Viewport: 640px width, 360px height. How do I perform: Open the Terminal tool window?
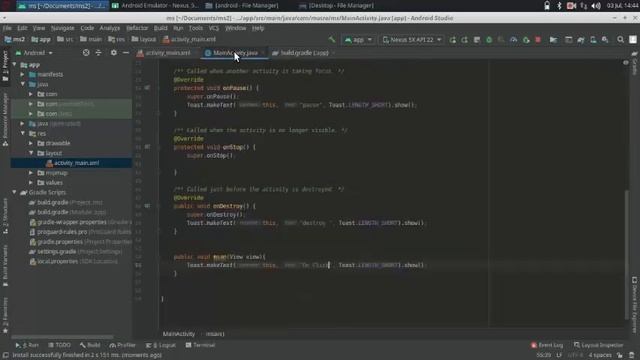200,345
